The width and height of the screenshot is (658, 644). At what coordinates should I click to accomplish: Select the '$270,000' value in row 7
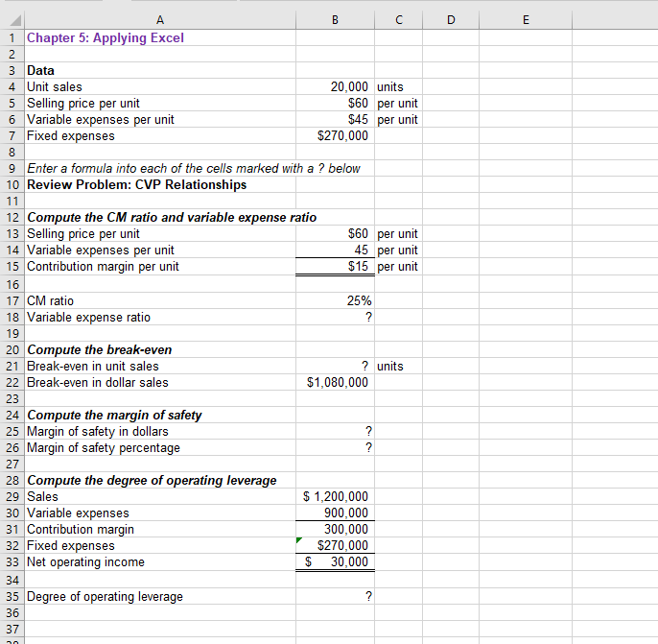point(335,136)
